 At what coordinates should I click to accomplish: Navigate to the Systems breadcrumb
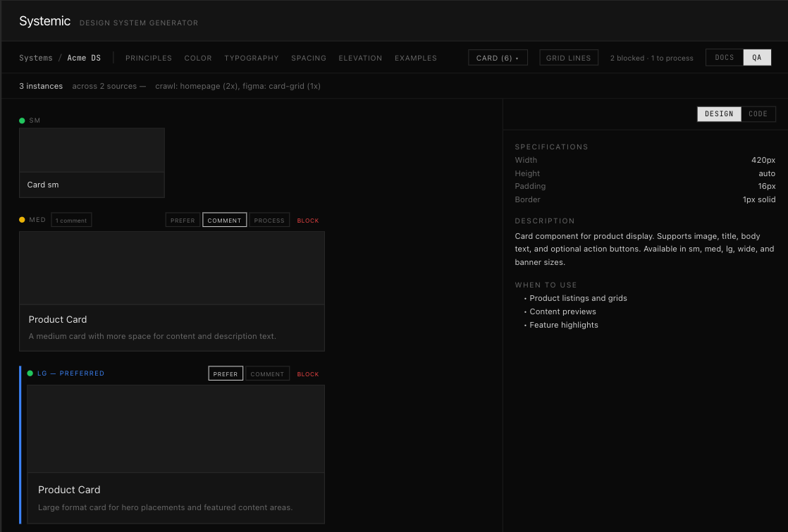tap(36, 58)
